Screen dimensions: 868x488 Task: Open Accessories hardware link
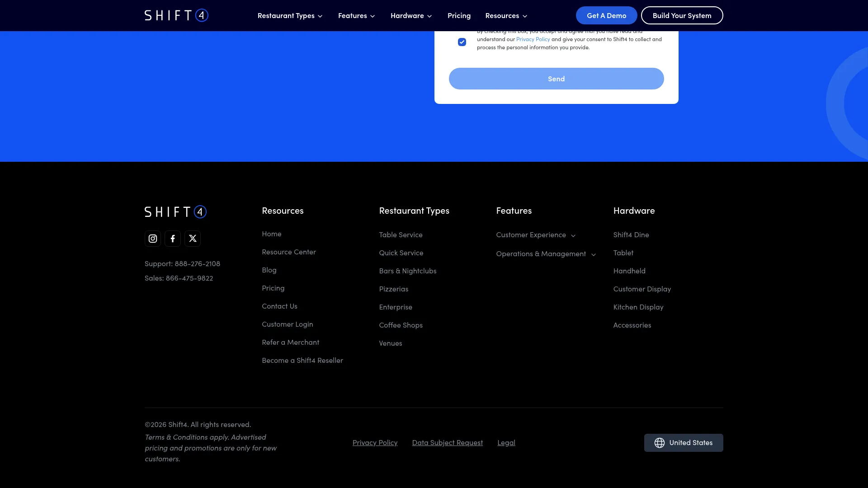632,325
